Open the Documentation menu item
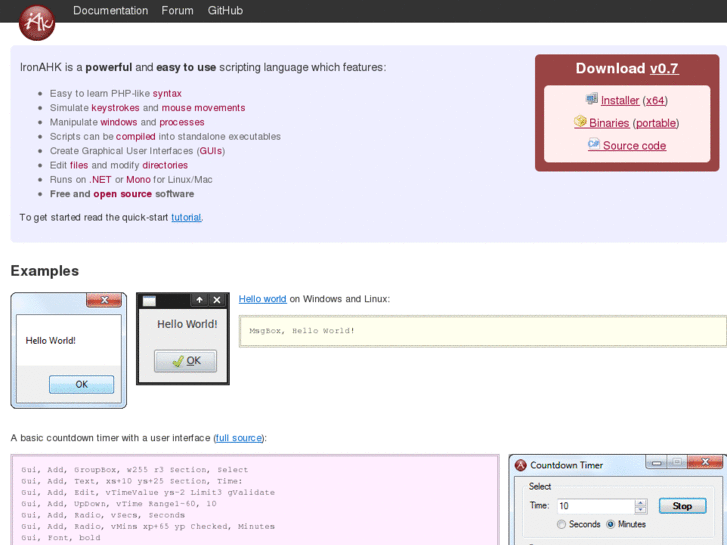 pyautogui.click(x=110, y=11)
